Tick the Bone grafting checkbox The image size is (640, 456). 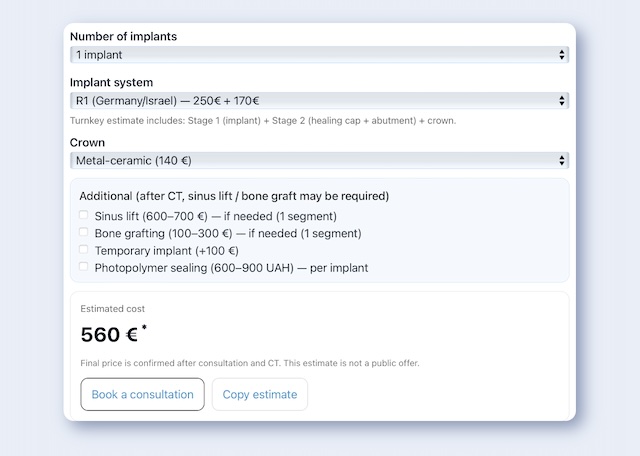pyautogui.click(x=84, y=232)
